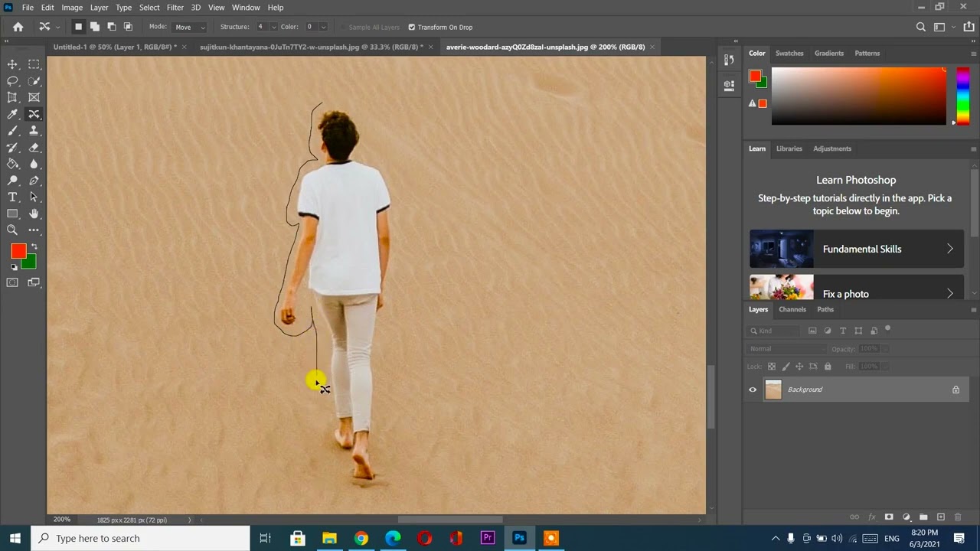Change the screen mode
980x551 pixels.
click(34, 283)
